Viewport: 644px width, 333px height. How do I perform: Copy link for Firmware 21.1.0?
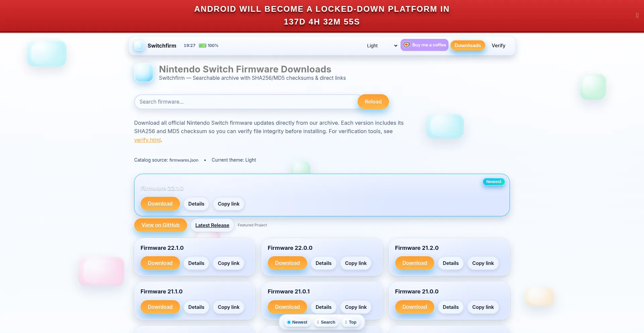(x=228, y=307)
